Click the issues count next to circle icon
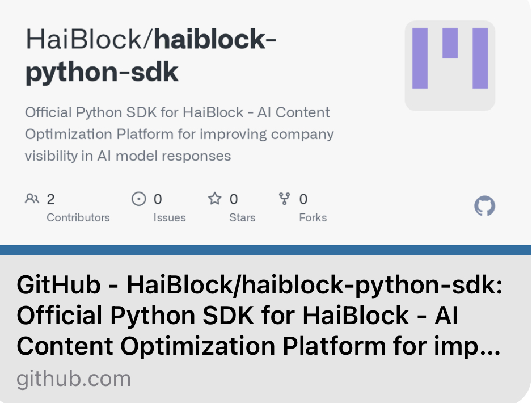Viewport: 532px width, 403px height. click(x=158, y=199)
